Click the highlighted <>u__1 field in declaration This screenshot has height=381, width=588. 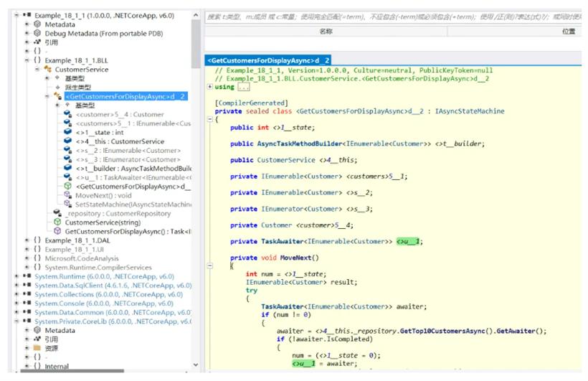[407, 241]
